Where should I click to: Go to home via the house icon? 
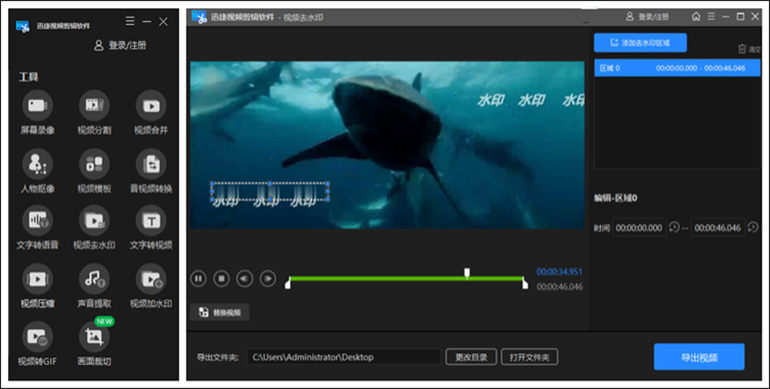[696, 17]
